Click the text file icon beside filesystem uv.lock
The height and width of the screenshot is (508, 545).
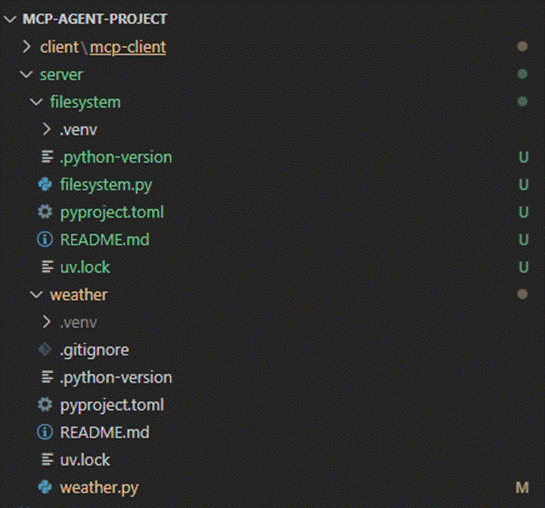tap(48, 267)
